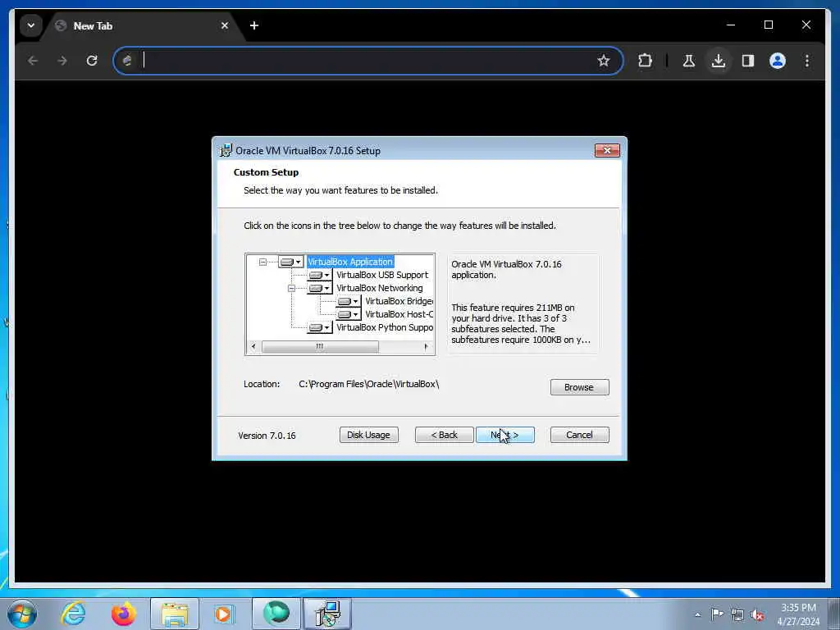The height and width of the screenshot is (630, 840).
Task: Open Action Center flag icon
Action: 717,614
